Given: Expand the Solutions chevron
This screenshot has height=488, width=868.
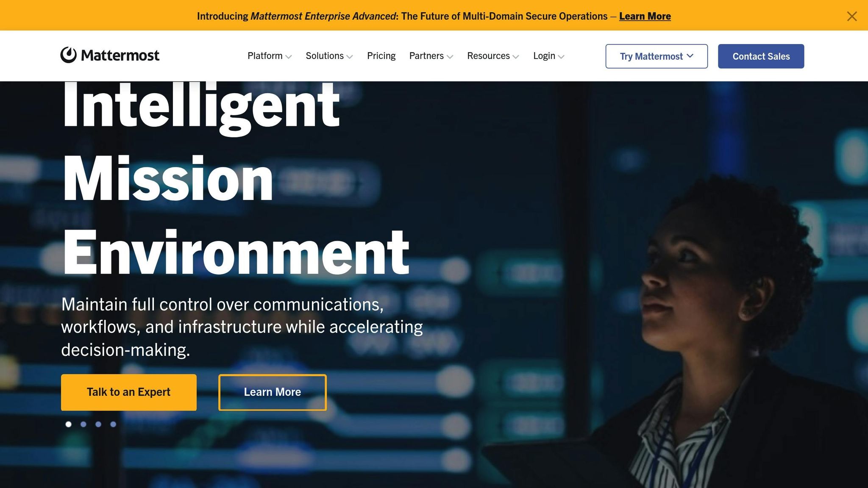Looking at the screenshot, I should click(x=350, y=57).
